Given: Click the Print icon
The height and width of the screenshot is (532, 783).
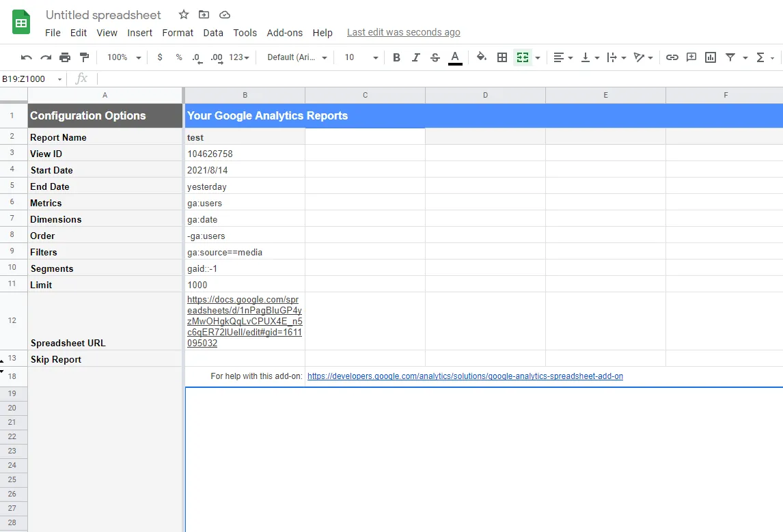Looking at the screenshot, I should click(x=65, y=57).
